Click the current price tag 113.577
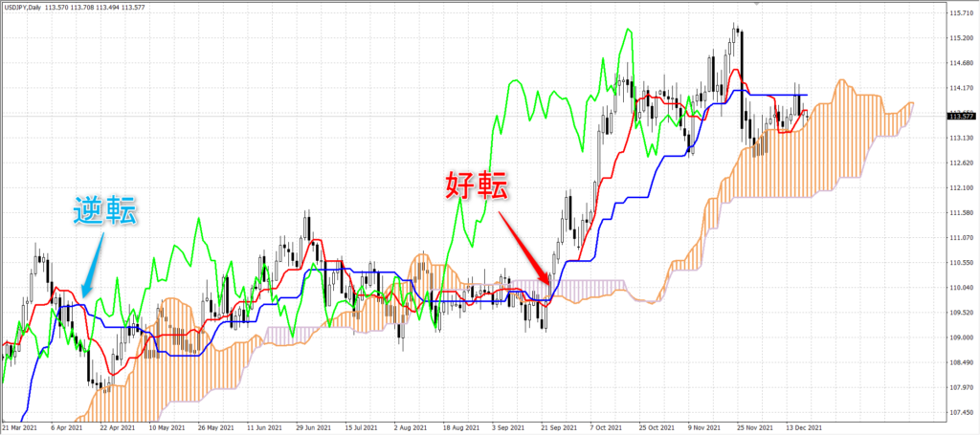Screen dimensions: 980x435 pos(962,116)
